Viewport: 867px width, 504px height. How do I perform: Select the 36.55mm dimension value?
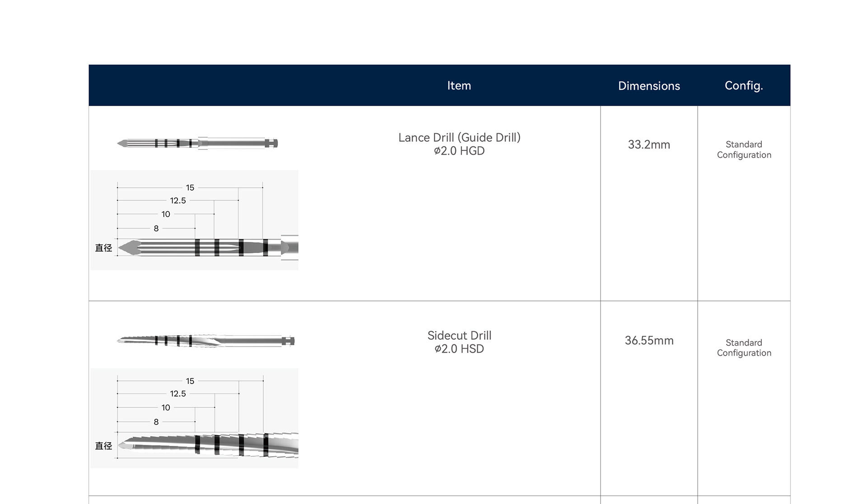click(649, 341)
